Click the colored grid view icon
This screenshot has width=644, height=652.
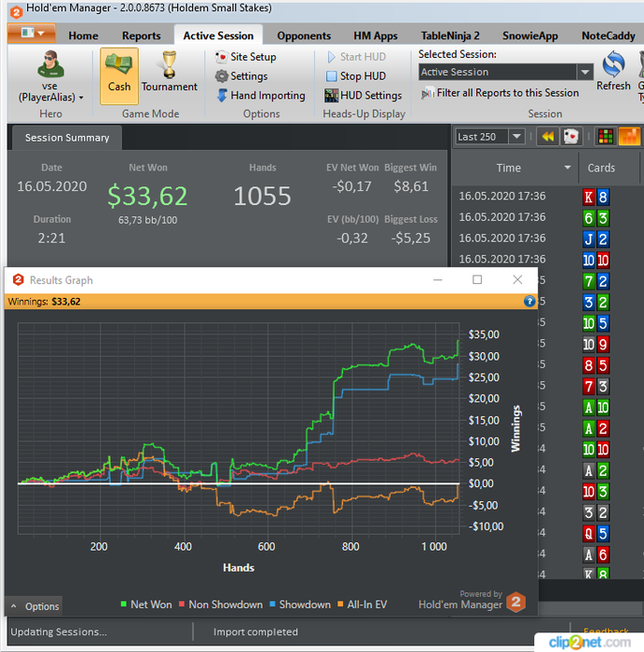pyautogui.click(x=605, y=136)
